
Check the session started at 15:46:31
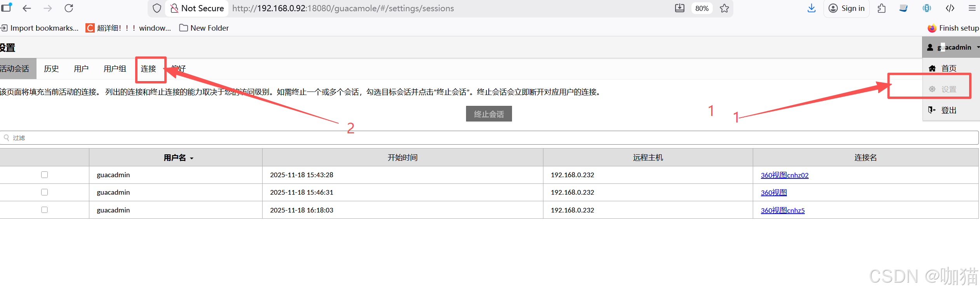click(x=45, y=192)
